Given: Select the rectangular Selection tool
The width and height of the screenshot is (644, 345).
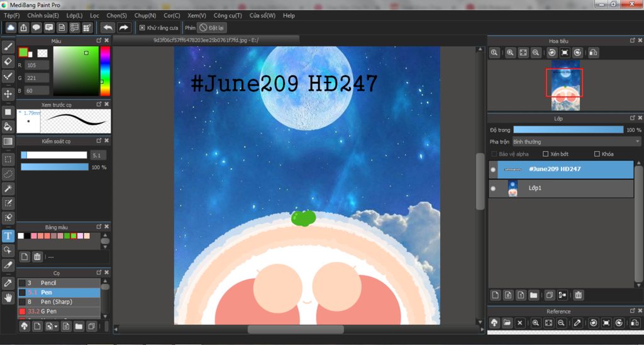Looking at the screenshot, I should 8,159.
